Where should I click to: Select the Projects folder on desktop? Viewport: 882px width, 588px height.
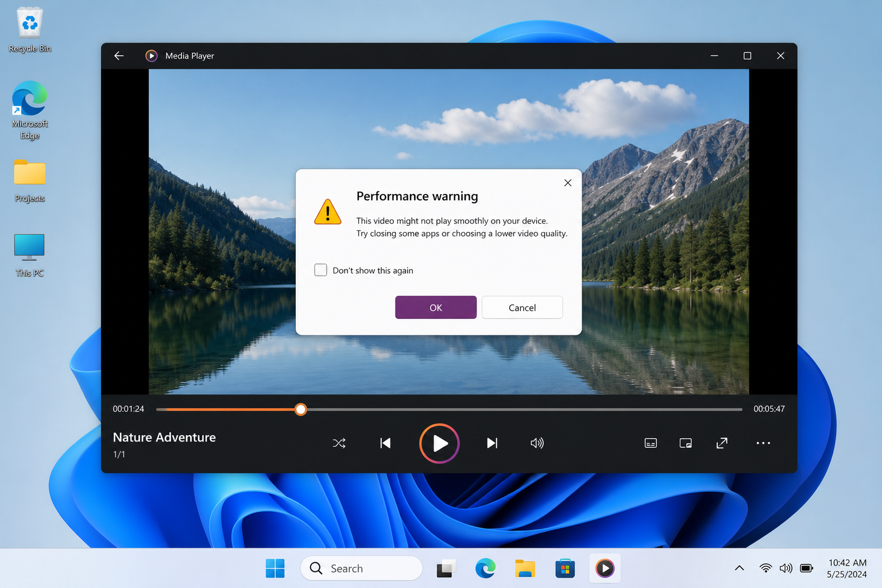click(30, 181)
